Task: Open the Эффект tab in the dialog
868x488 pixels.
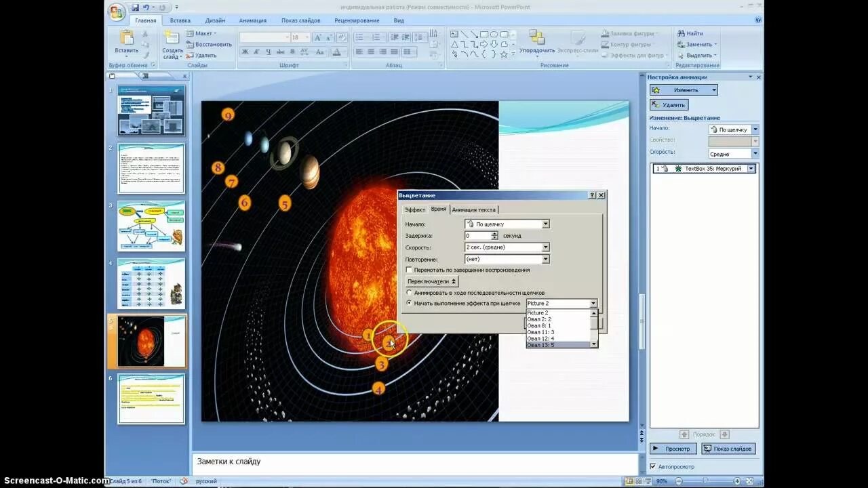Action: click(x=415, y=209)
